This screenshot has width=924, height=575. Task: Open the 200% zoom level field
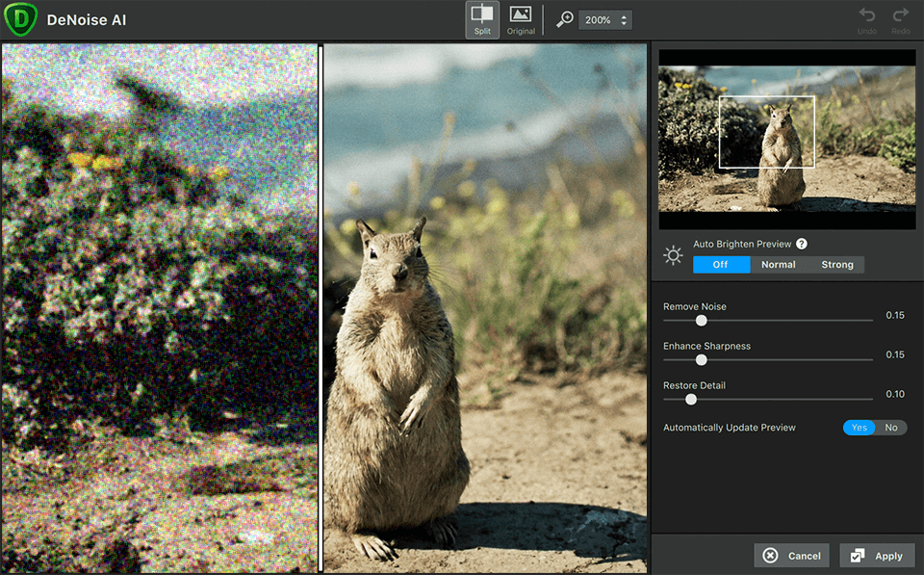599,18
